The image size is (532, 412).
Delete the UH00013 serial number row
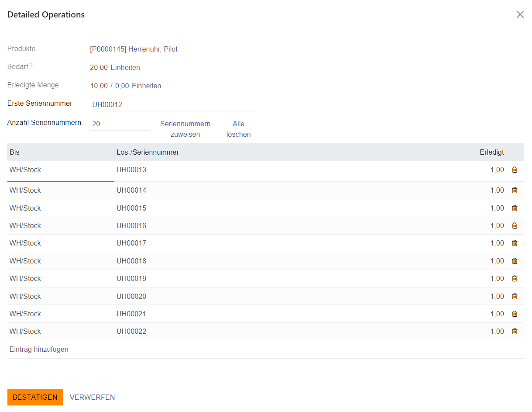click(x=515, y=170)
